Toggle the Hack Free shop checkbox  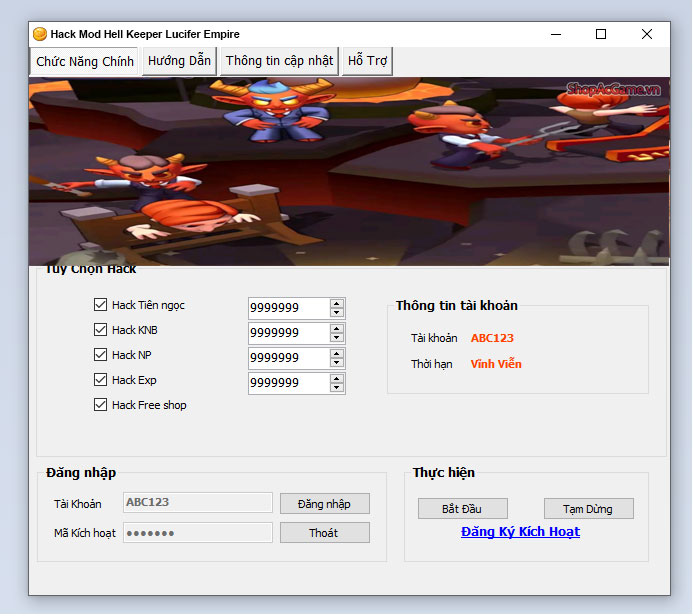(x=100, y=404)
